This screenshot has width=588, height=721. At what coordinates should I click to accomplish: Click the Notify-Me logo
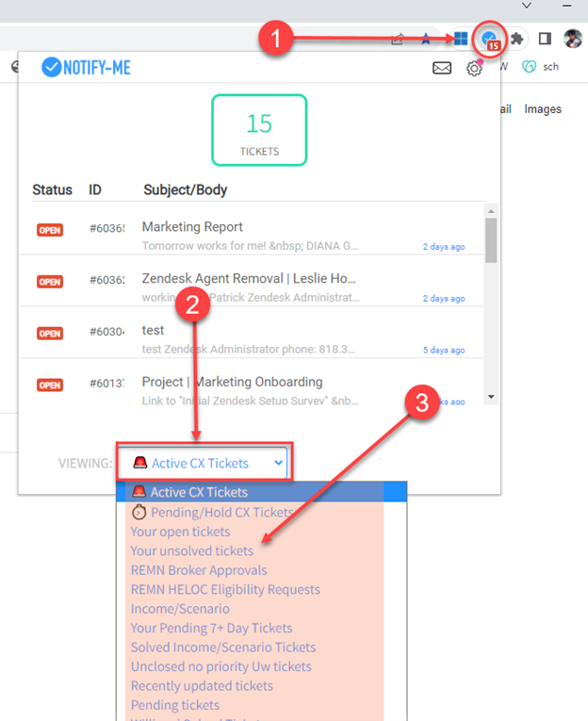pyautogui.click(x=86, y=67)
